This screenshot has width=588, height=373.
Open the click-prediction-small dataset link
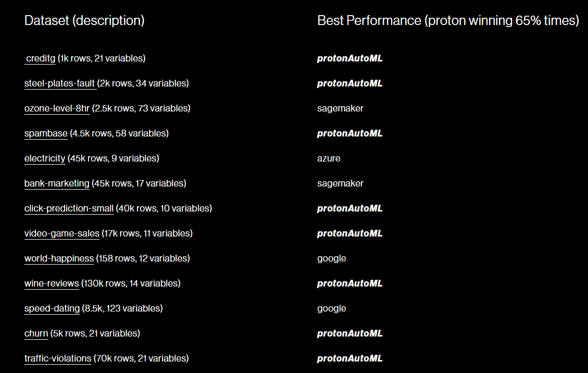tap(69, 208)
